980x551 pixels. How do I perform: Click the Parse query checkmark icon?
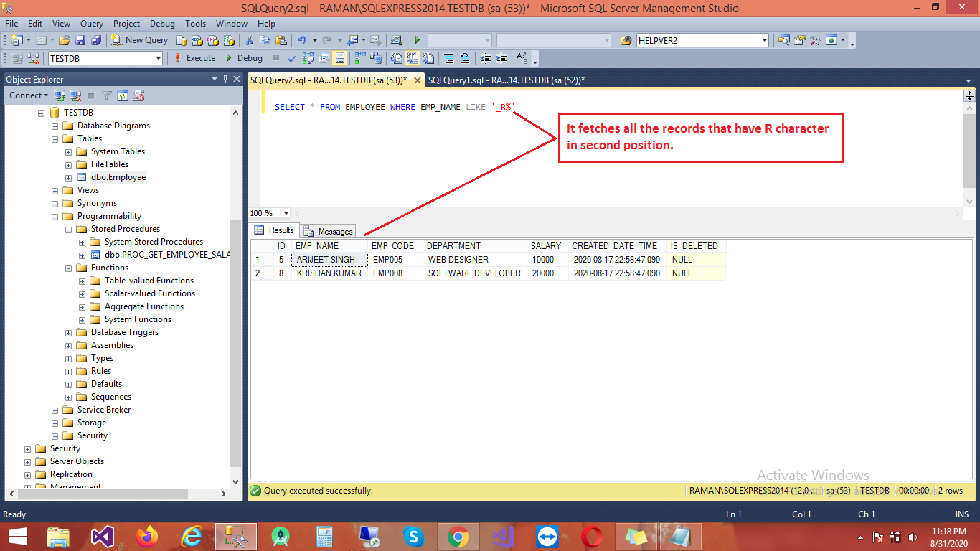pyautogui.click(x=293, y=58)
